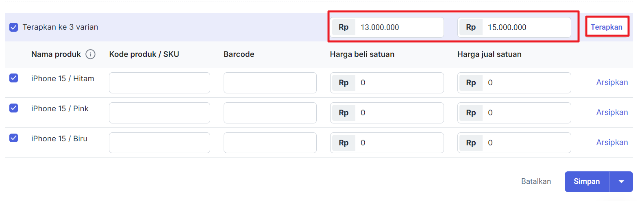Click Barcode field for iPhone 15 / Hitam

270,83
